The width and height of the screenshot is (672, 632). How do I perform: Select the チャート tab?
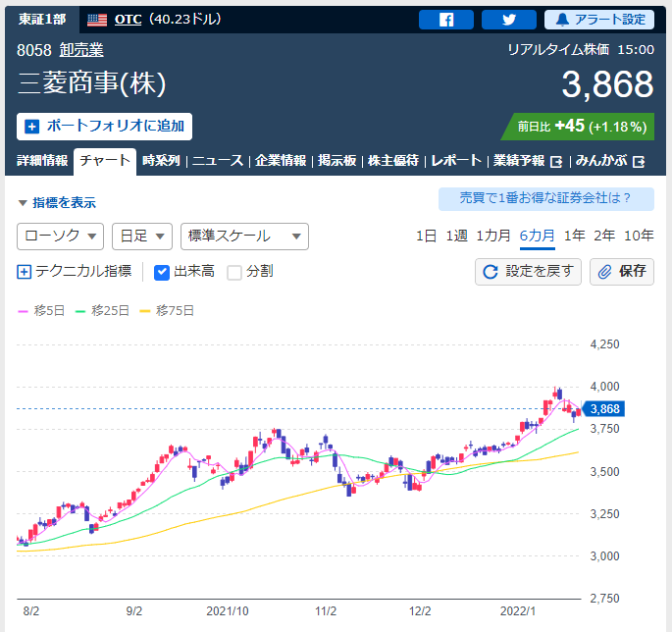[x=105, y=161]
